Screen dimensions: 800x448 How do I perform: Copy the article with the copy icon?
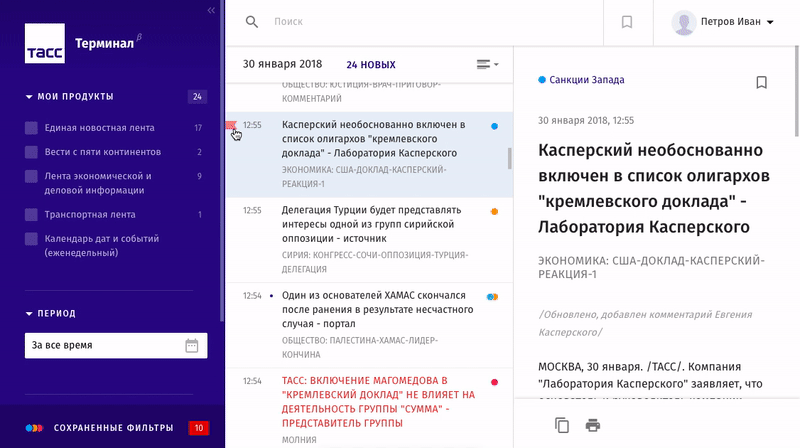tap(562, 425)
